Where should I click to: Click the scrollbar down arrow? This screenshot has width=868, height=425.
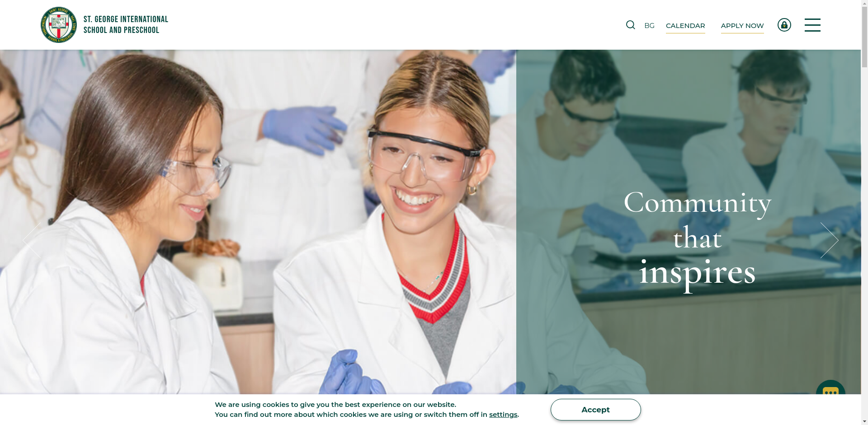click(x=864, y=422)
